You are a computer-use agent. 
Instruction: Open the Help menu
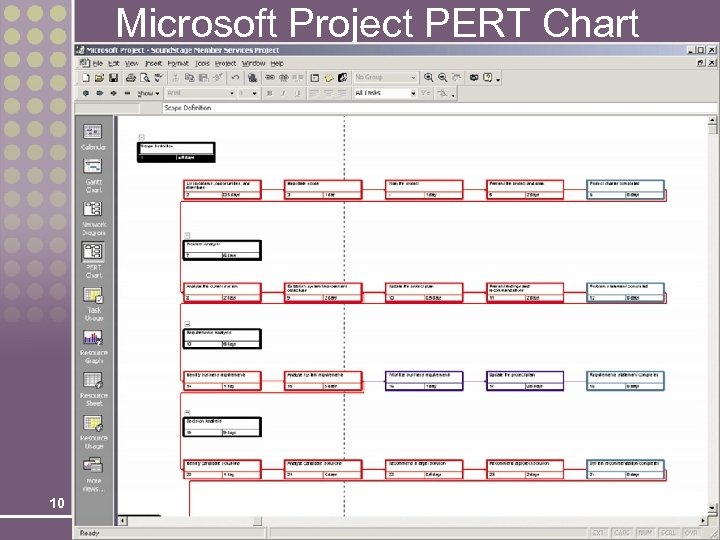click(276, 63)
